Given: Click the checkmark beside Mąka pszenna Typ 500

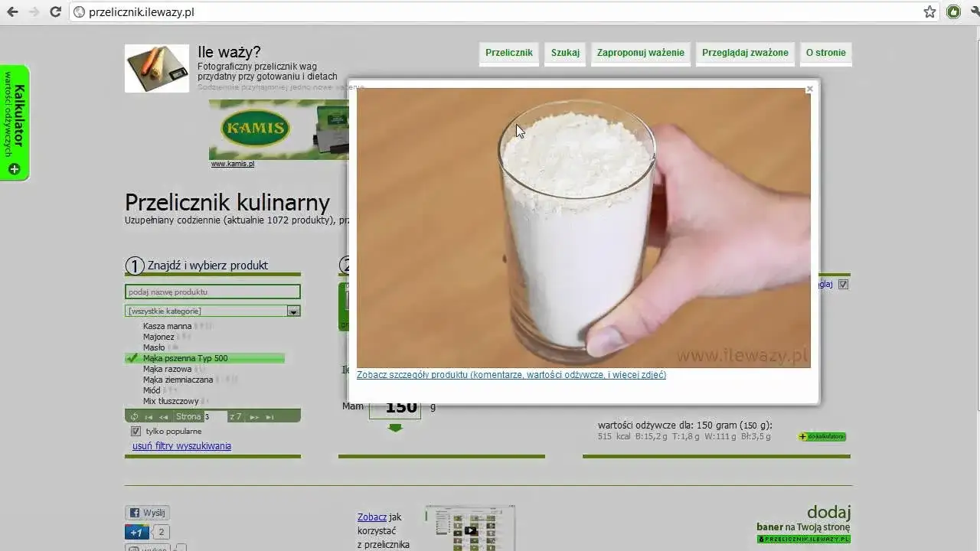Looking at the screenshot, I should click(132, 358).
